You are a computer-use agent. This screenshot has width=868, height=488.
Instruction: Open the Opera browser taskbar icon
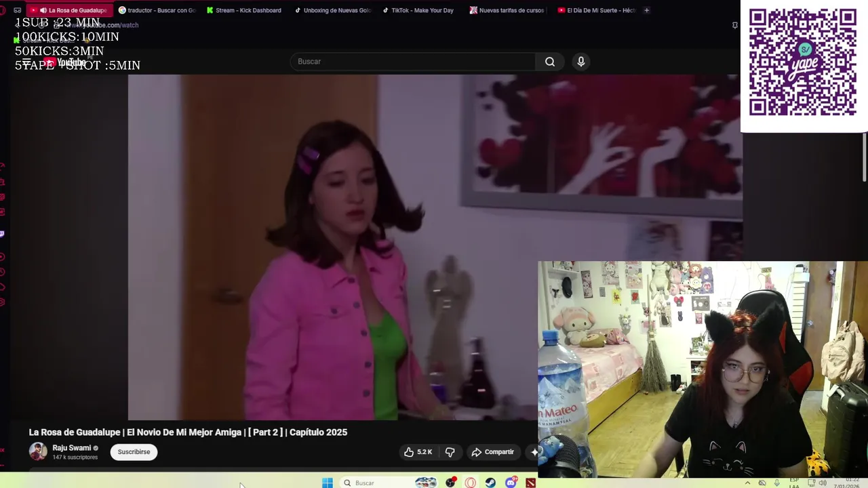tap(471, 483)
